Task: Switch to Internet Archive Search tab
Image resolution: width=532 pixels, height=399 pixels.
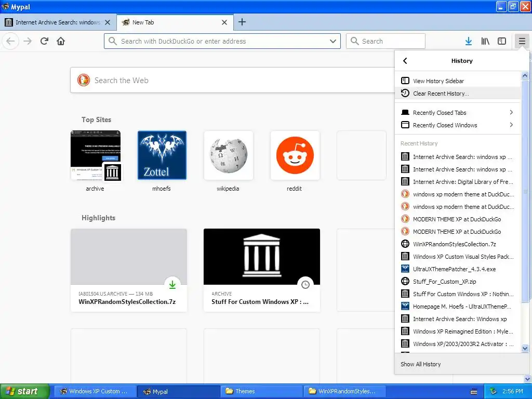Action: [x=58, y=22]
